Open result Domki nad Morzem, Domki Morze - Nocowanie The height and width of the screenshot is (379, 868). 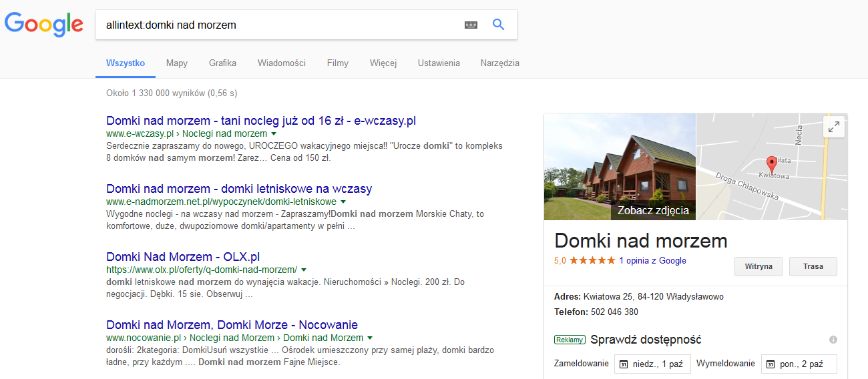pos(232,325)
